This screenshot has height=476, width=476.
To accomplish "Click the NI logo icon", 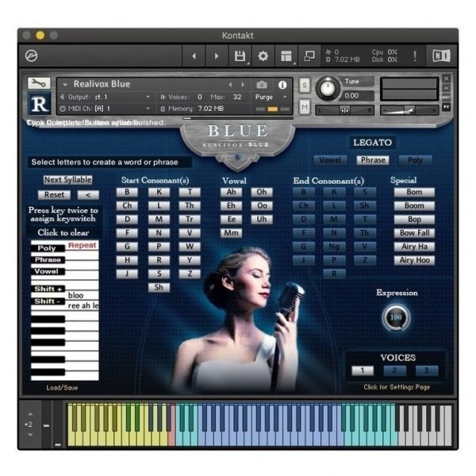I will (x=441, y=56).
